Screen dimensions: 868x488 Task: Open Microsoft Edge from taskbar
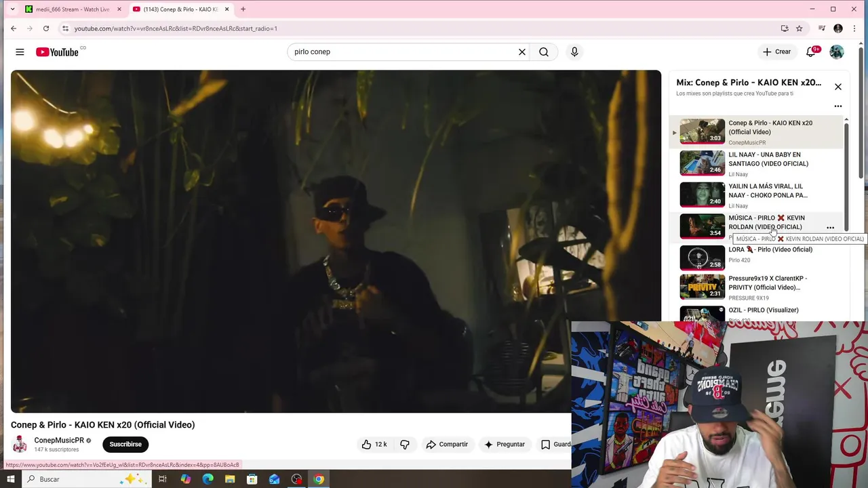point(208,479)
